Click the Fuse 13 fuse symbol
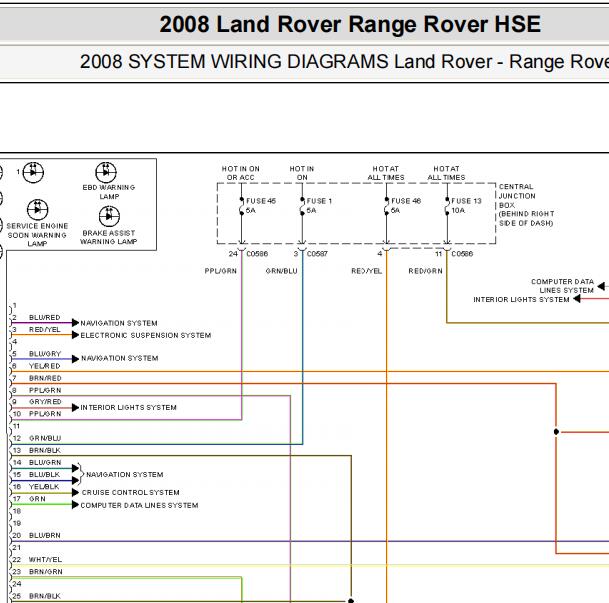 (447, 206)
